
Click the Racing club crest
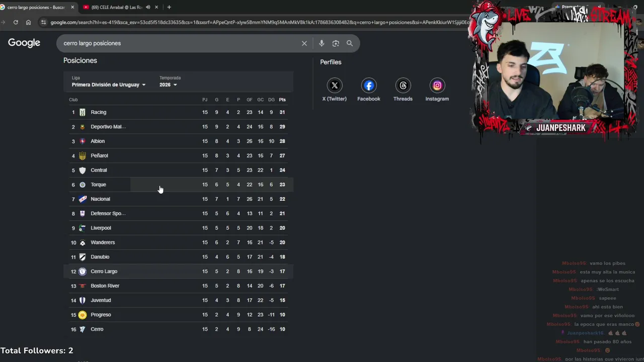83,112
